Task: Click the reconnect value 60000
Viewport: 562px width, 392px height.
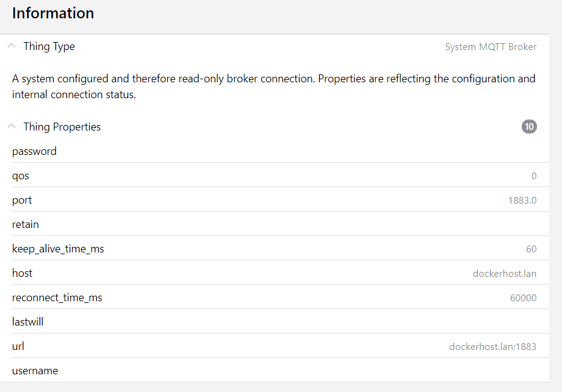Action: (x=523, y=298)
